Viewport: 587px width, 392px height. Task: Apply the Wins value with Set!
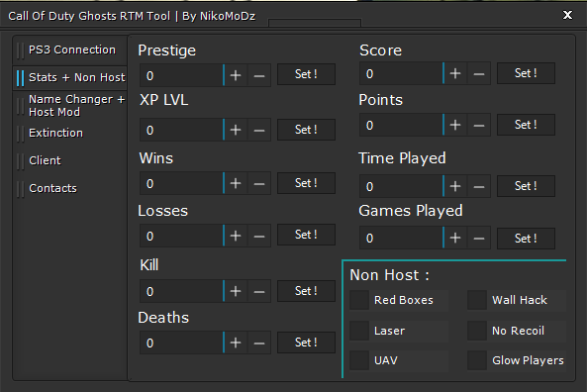[x=306, y=183]
